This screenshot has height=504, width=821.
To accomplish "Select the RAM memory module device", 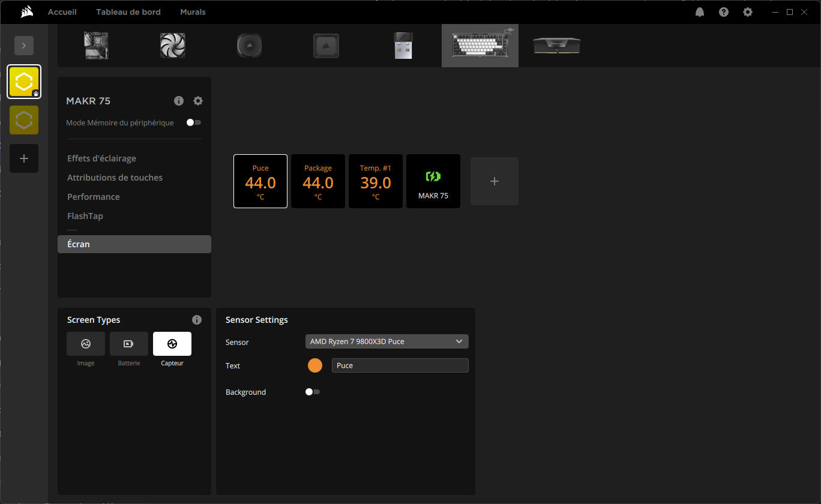I will (x=557, y=46).
